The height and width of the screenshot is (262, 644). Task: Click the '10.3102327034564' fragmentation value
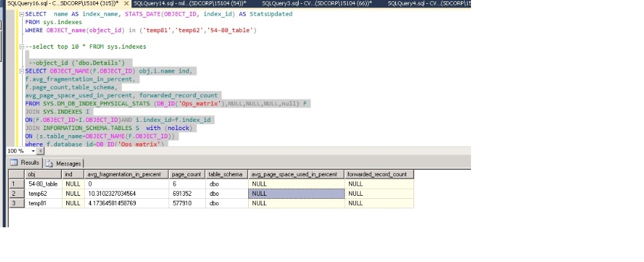(126, 193)
